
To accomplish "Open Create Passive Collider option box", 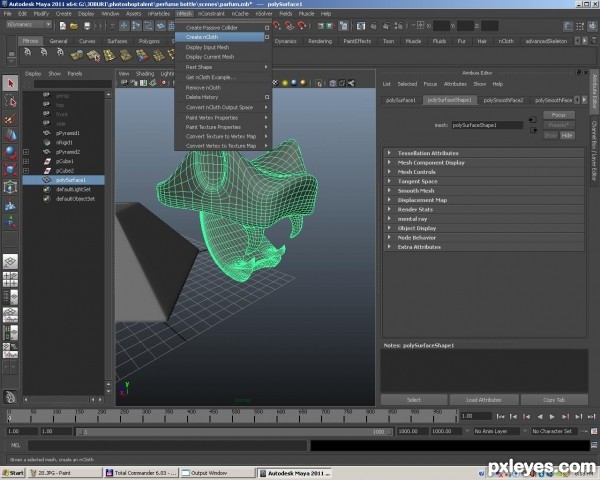I will pos(267,28).
